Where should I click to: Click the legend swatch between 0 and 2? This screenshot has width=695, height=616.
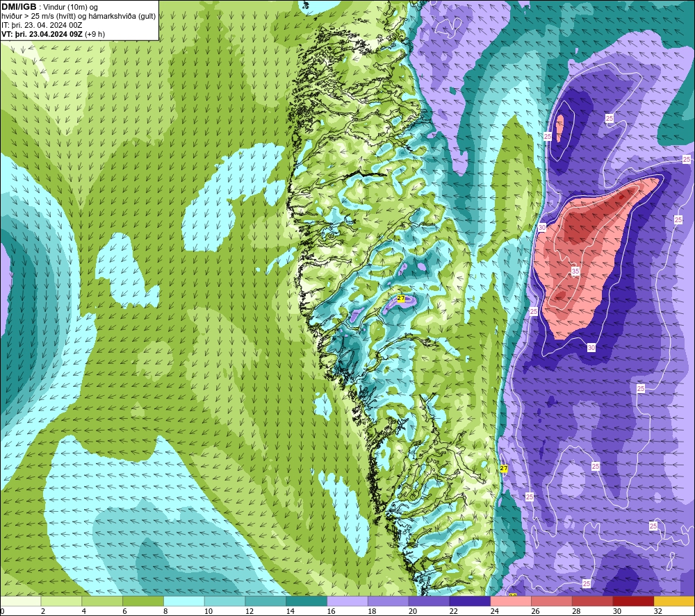20,601
